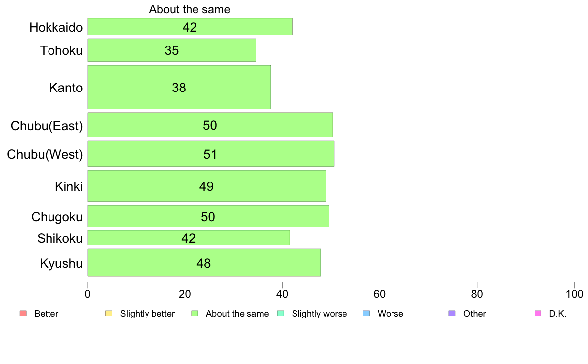
Task: Select the Tohoku bar showing 35
Action: [172, 50]
